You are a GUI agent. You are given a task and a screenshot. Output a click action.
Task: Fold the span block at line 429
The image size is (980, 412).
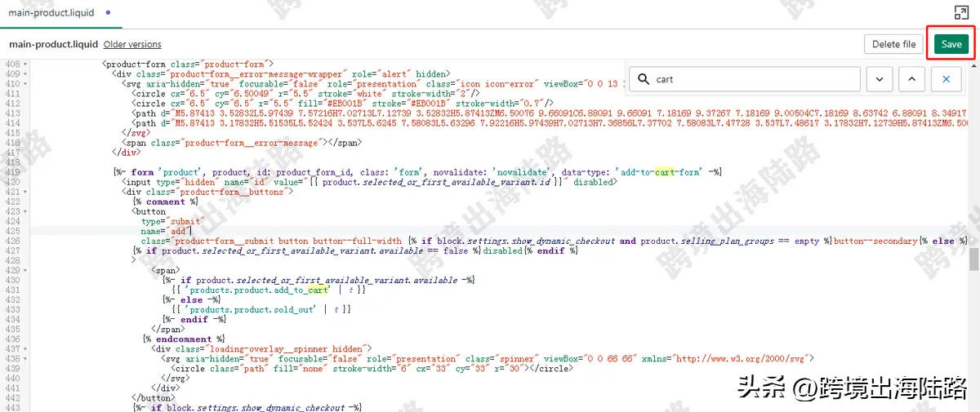coord(25,270)
